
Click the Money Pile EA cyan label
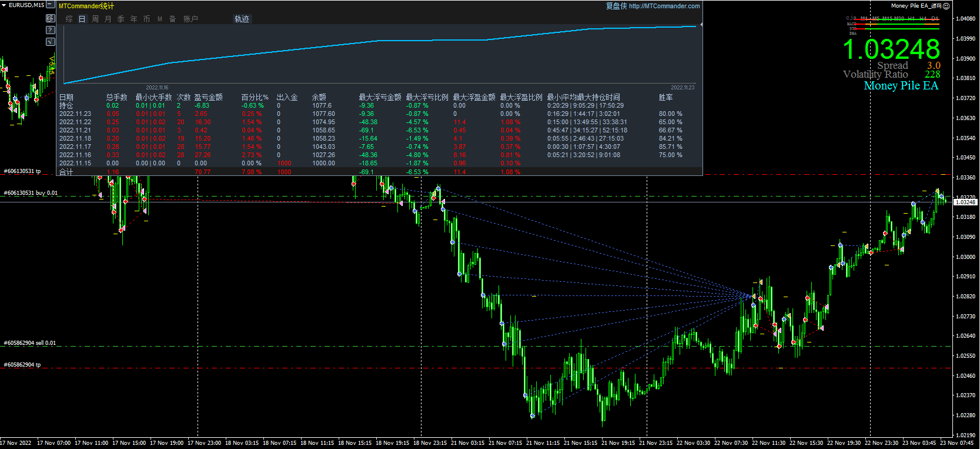901,85
